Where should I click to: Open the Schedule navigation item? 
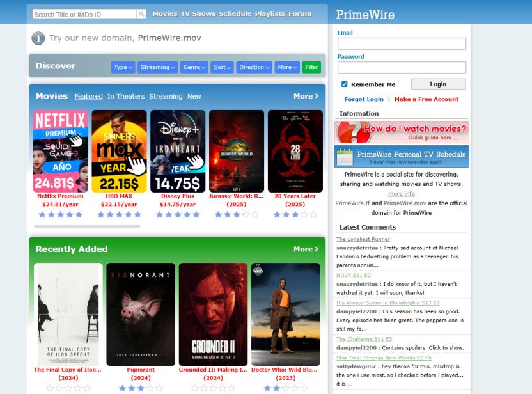tap(235, 14)
